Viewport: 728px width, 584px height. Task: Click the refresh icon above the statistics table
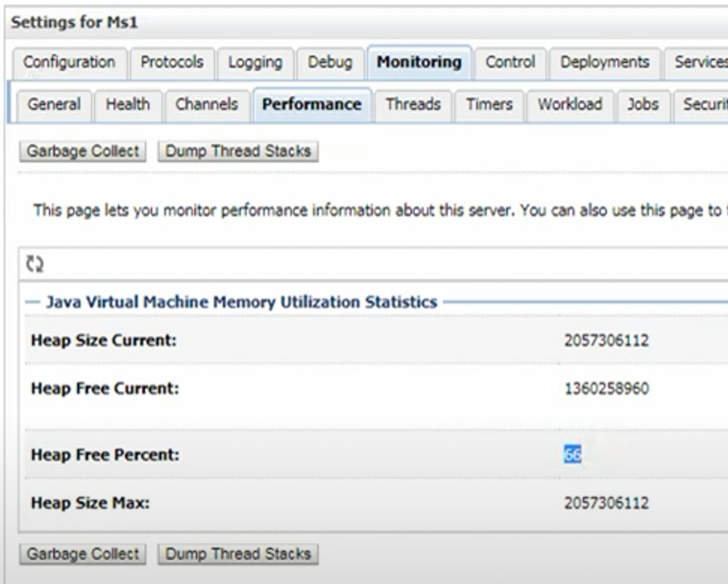tap(35, 264)
